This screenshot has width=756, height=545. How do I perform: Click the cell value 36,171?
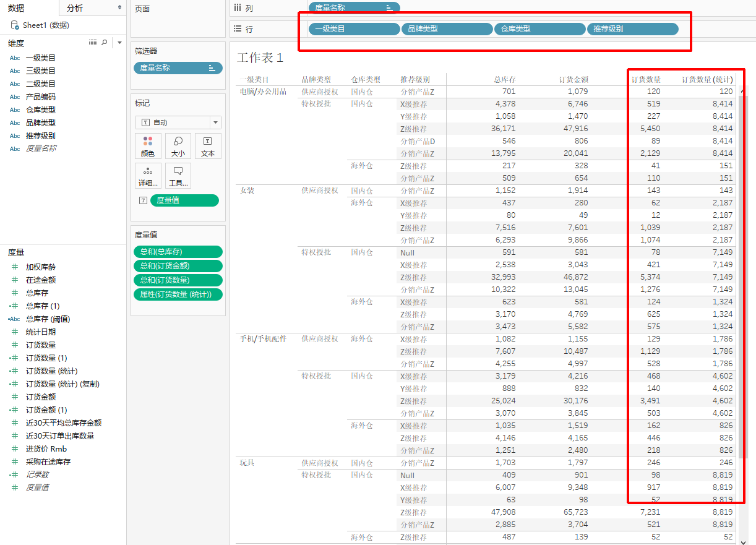(503, 129)
